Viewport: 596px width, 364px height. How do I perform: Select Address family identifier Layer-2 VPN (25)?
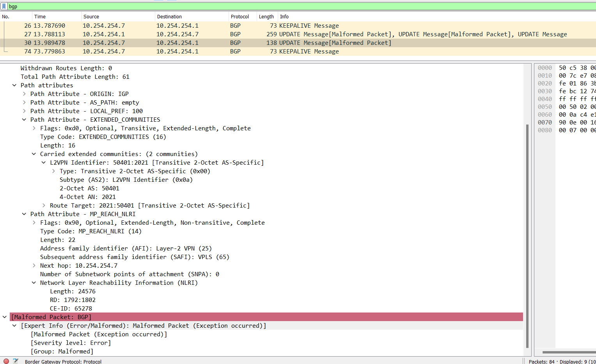[x=126, y=249]
